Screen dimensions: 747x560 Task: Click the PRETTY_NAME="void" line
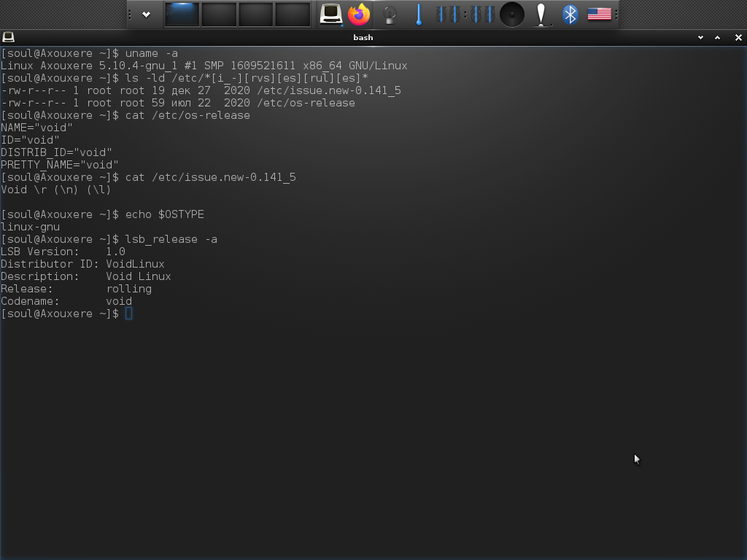(60, 165)
